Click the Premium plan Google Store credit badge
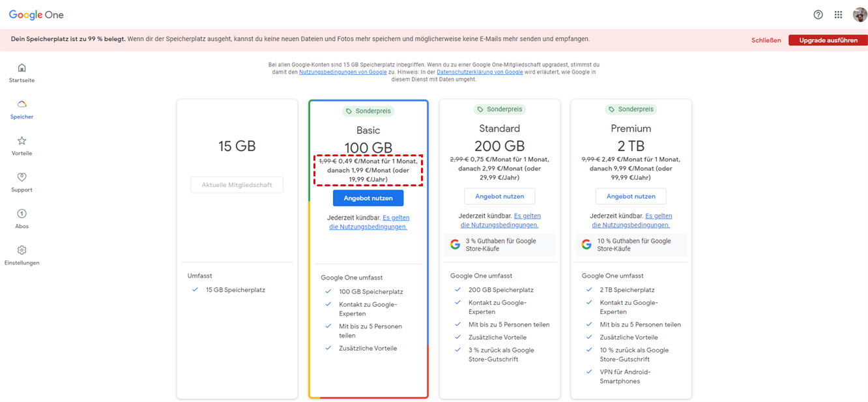 tap(631, 245)
